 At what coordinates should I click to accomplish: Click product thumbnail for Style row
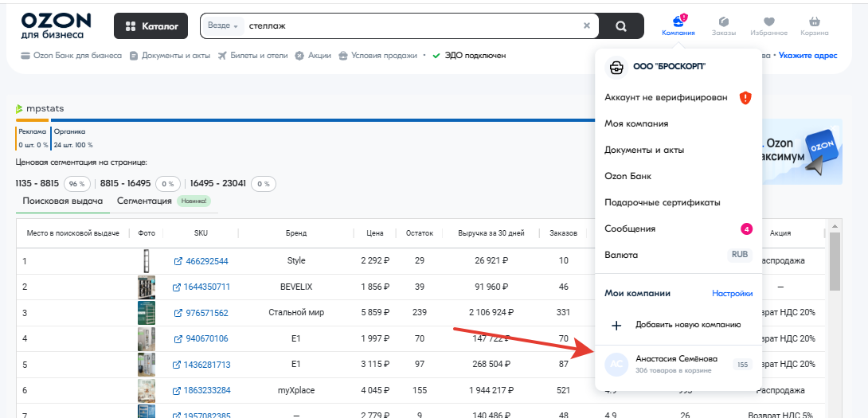pyautogui.click(x=147, y=261)
